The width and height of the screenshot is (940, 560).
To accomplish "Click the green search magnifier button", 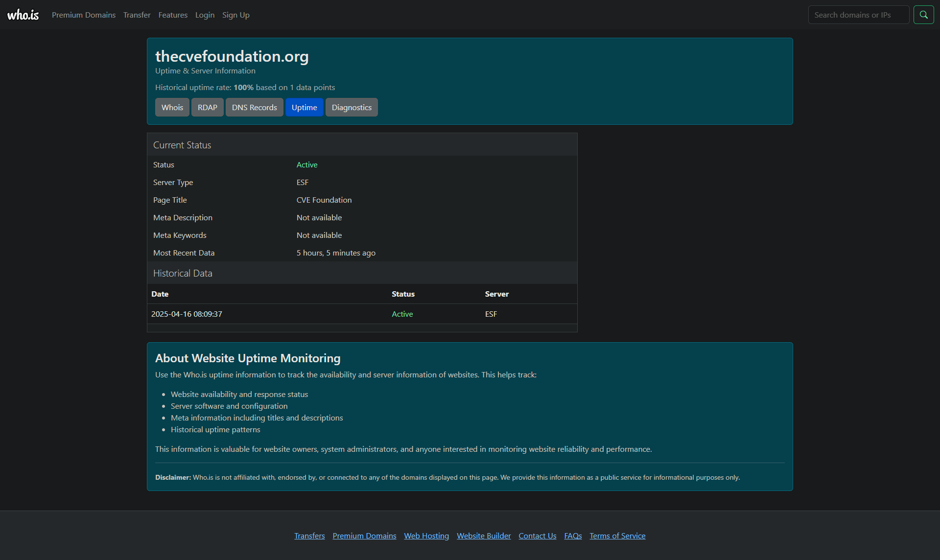I will [x=923, y=15].
